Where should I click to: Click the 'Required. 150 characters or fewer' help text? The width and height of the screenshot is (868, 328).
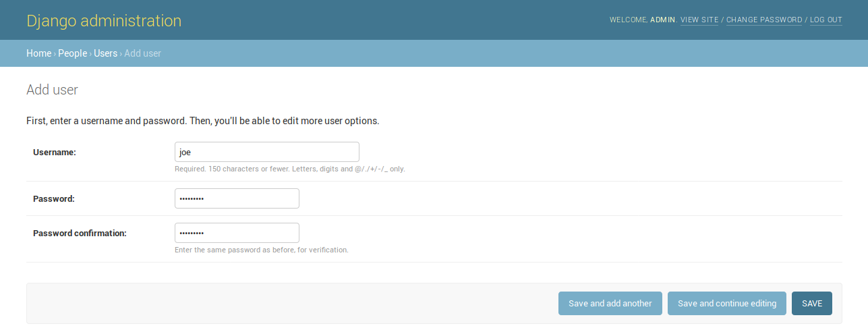pos(290,169)
